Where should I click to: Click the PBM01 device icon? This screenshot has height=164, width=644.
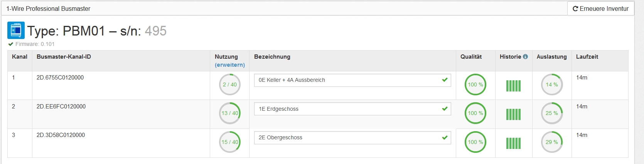point(16,30)
